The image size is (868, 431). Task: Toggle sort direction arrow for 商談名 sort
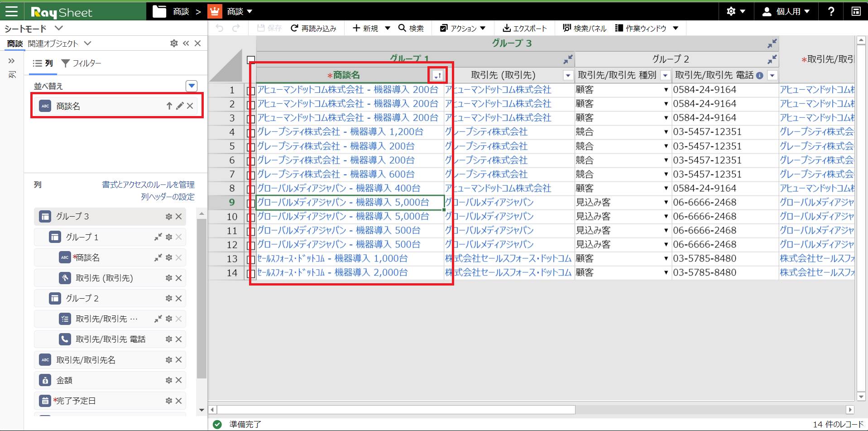(169, 106)
